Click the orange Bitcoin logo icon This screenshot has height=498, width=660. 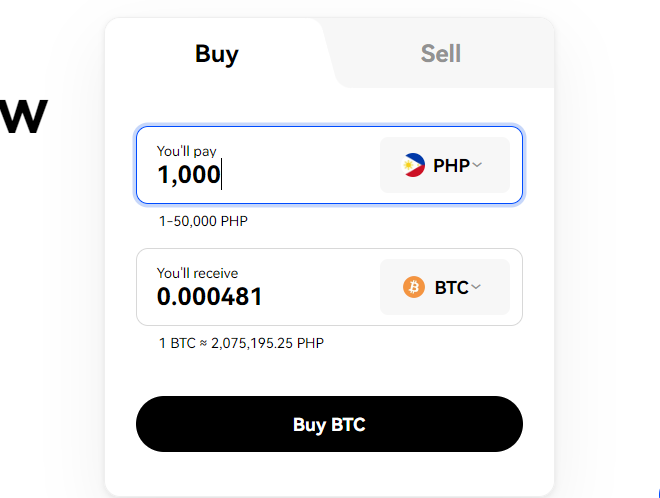tap(414, 287)
